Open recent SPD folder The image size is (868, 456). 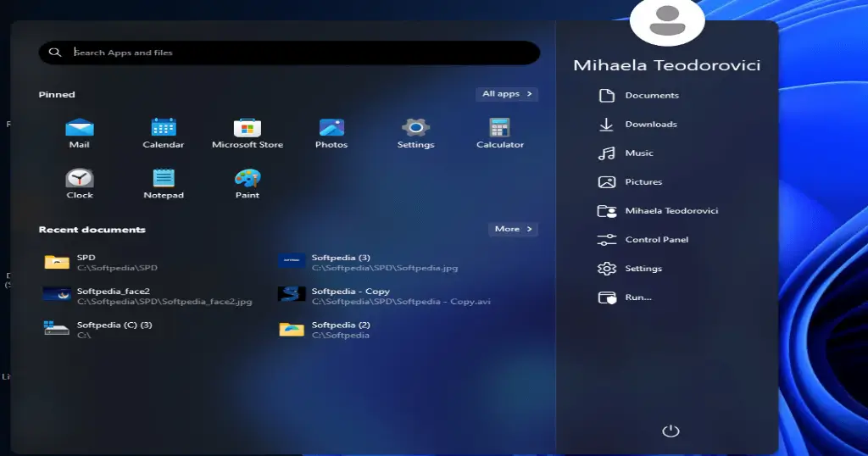coord(102,262)
